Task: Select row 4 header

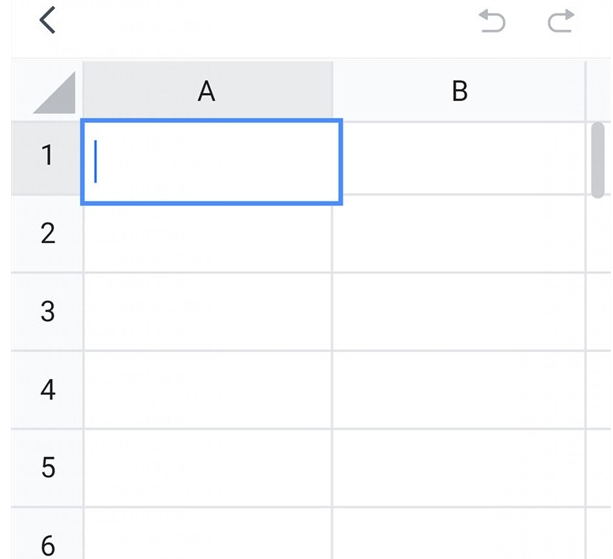Action: click(x=47, y=389)
